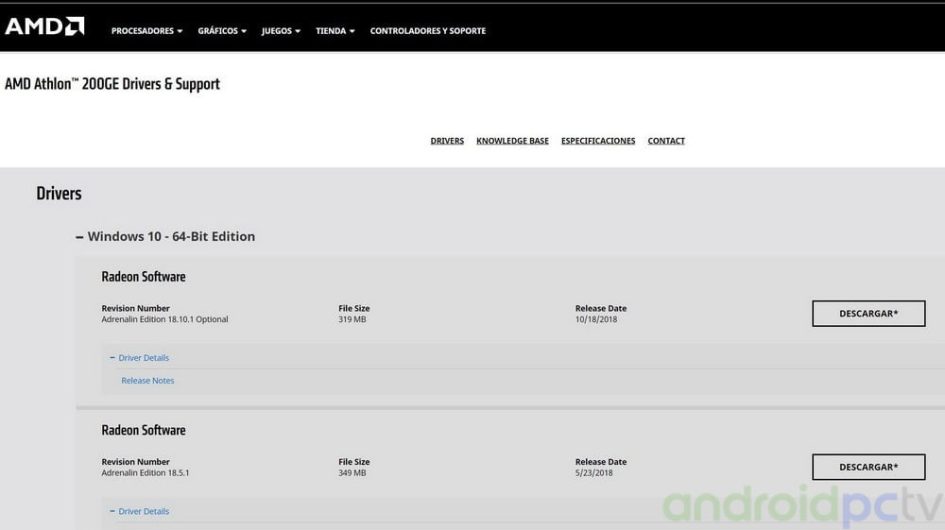Click the AMD Athlon 200GE page title
Screen dimensions: 945x530
[x=112, y=84]
